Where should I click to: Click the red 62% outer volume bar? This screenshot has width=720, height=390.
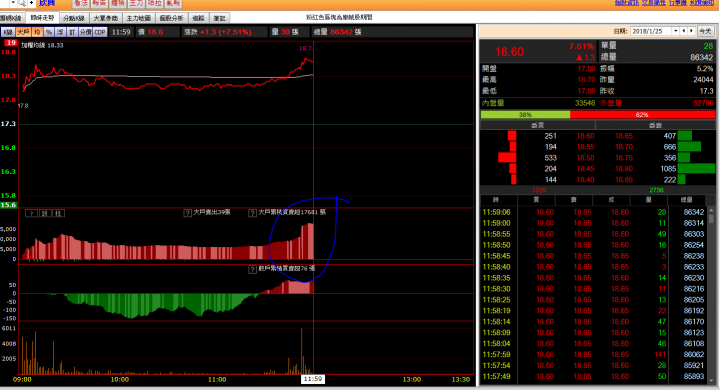(642, 114)
